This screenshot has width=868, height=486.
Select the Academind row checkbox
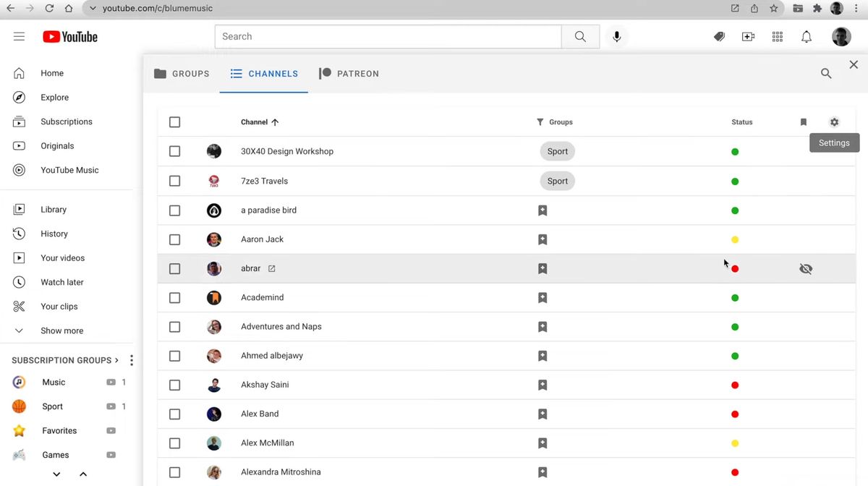pyautogui.click(x=174, y=298)
